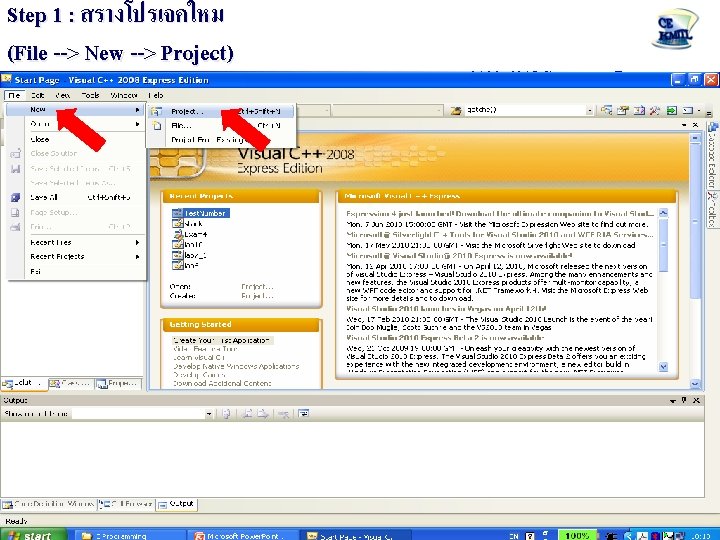Click Download Additional Content link
The width and height of the screenshot is (720, 540).
[223, 383]
